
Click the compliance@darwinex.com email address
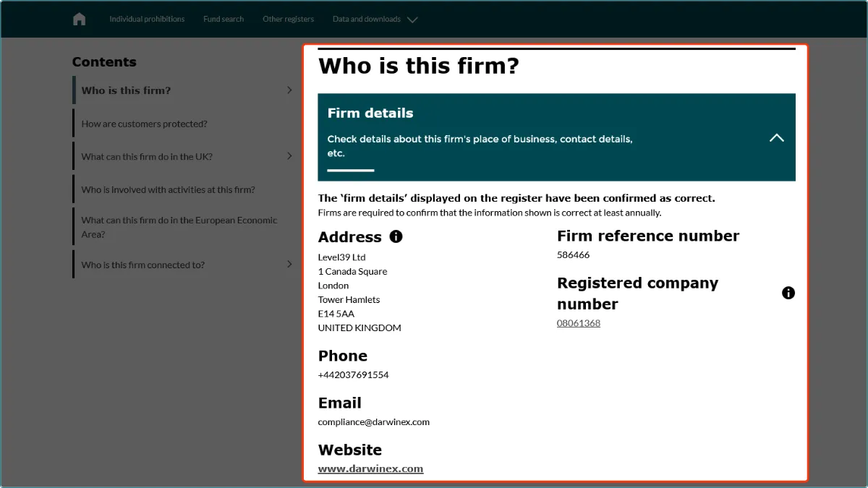[x=373, y=422]
